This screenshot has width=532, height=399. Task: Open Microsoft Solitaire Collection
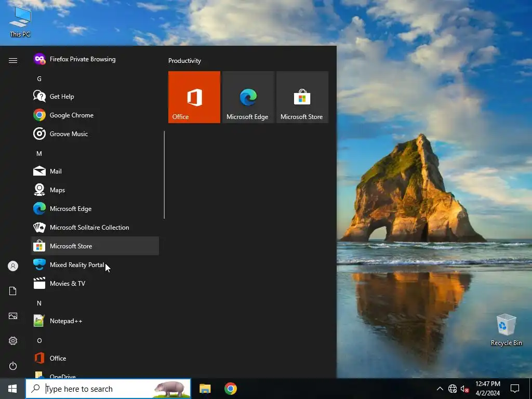(x=95, y=227)
